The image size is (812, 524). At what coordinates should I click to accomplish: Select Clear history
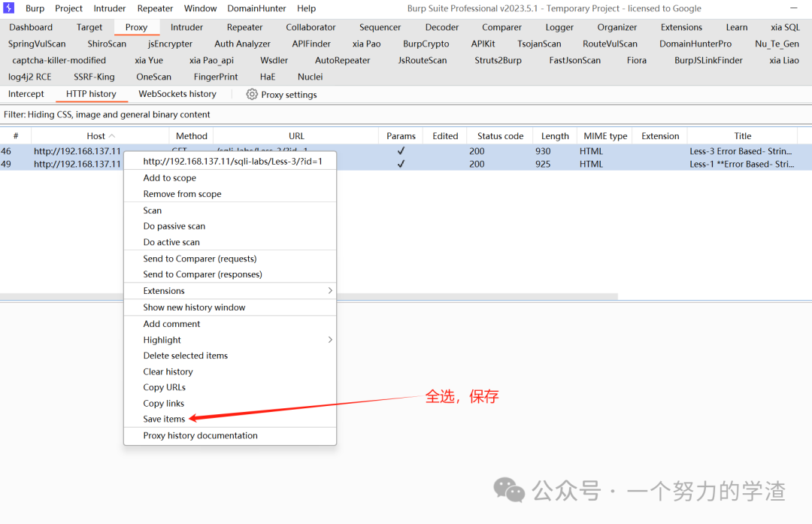coord(230,372)
